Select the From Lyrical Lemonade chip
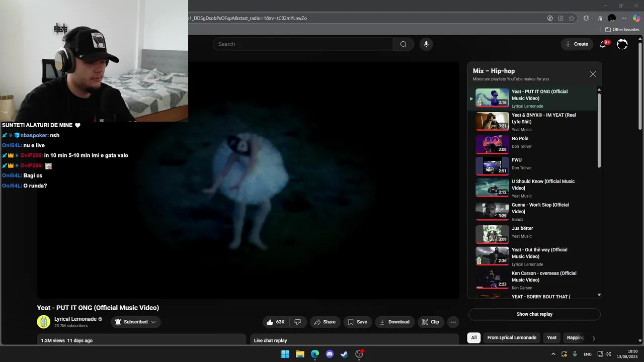The image size is (644, 362). tap(512, 338)
